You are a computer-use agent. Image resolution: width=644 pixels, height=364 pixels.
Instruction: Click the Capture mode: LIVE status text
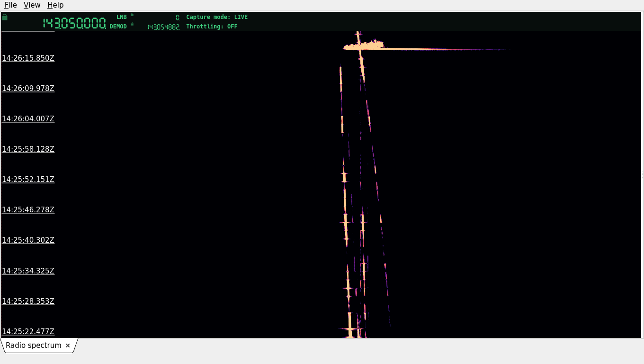pyautogui.click(x=217, y=17)
